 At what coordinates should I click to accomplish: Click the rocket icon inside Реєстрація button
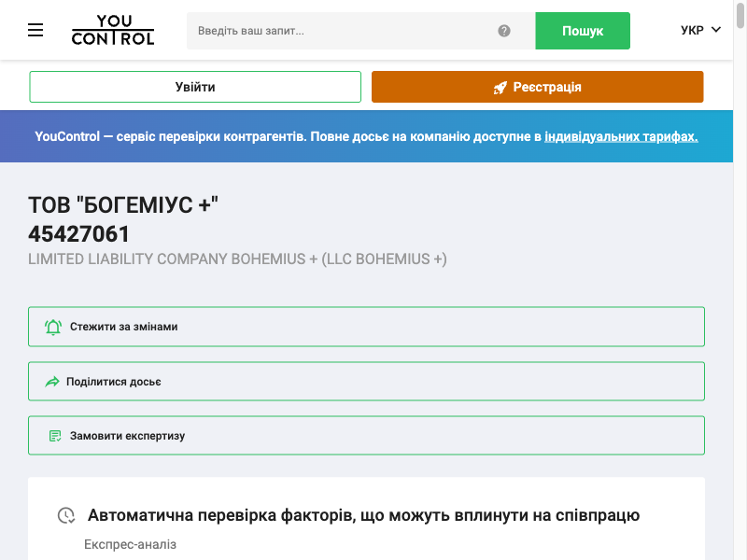500,86
